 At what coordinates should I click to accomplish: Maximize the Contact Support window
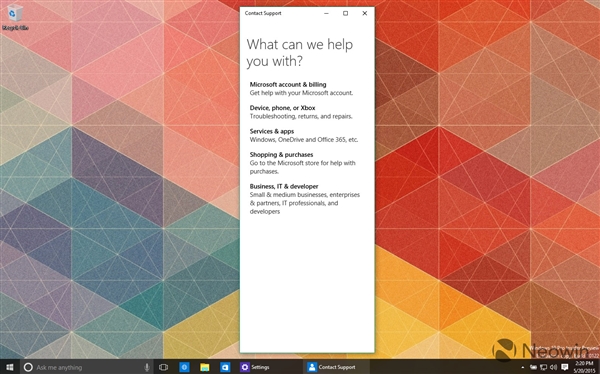point(345,13)
